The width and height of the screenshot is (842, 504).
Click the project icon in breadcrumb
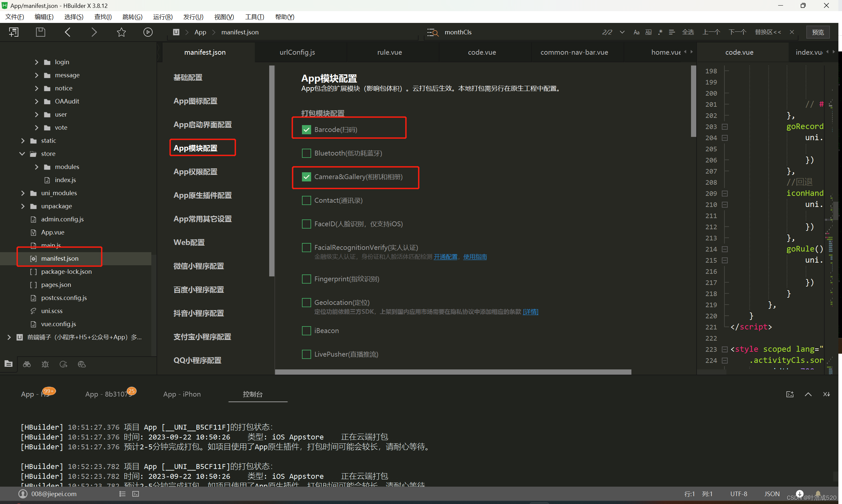176,32
